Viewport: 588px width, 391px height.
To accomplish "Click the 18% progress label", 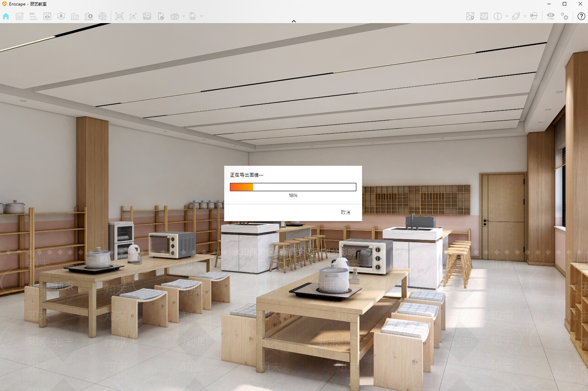I will 293,195.
